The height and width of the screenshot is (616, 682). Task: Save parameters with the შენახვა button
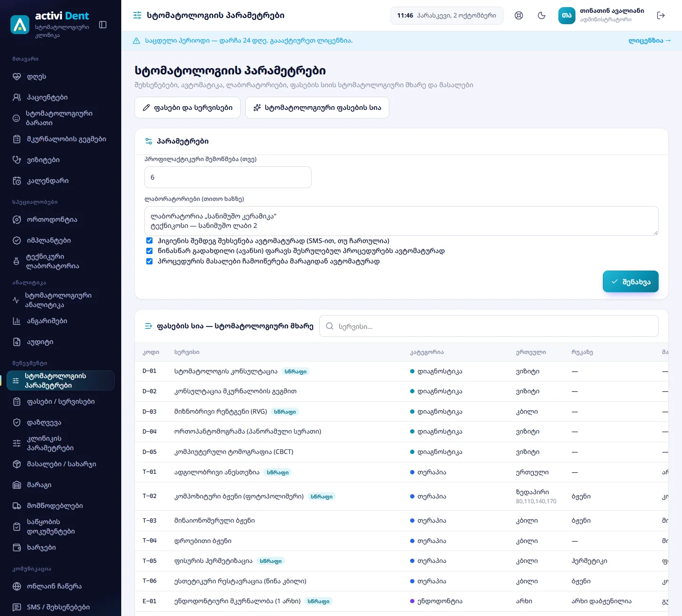click(631, 281)
